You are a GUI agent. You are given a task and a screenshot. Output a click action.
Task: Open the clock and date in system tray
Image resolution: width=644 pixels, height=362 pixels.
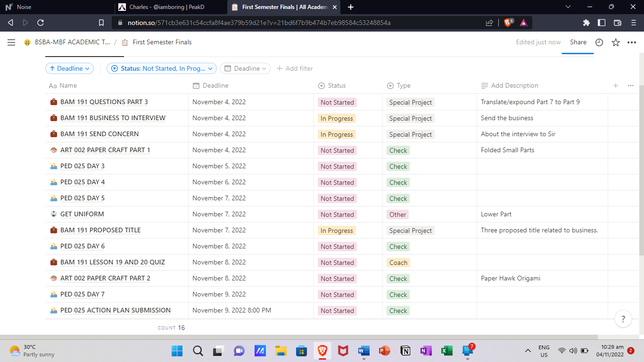[x=610, y=351]
